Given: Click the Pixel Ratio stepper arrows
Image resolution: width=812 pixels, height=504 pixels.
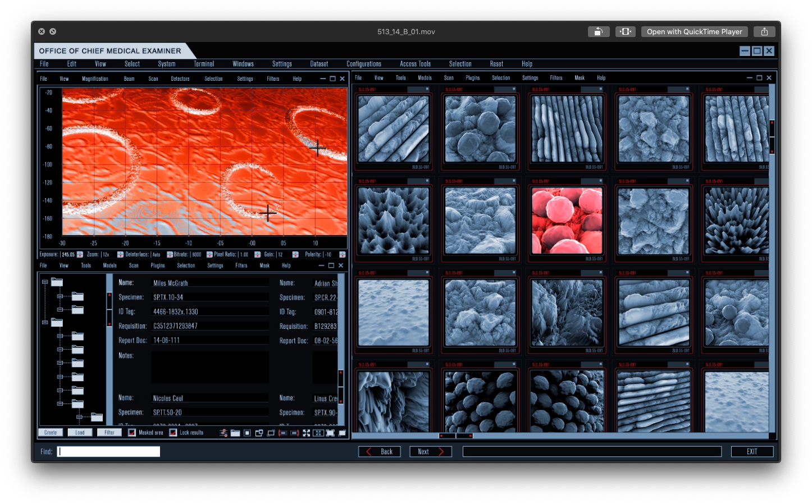Looking at the screenshot, I should coord(258,254).
